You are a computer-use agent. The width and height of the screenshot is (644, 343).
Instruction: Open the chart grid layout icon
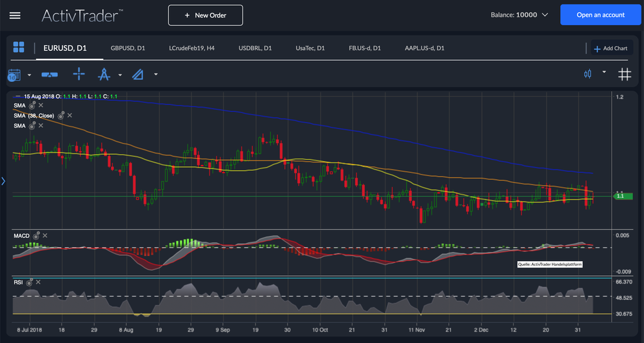[x=19, y=47]
